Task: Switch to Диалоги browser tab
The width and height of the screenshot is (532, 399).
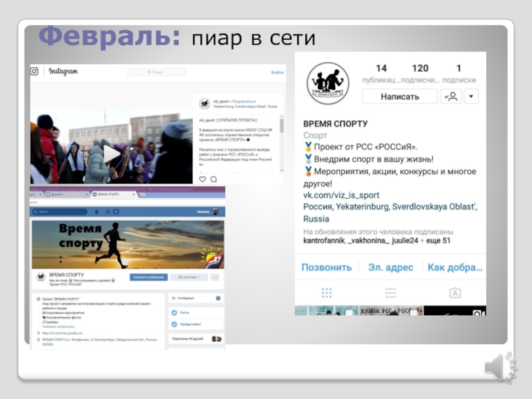Action: (x=66, y=194)
